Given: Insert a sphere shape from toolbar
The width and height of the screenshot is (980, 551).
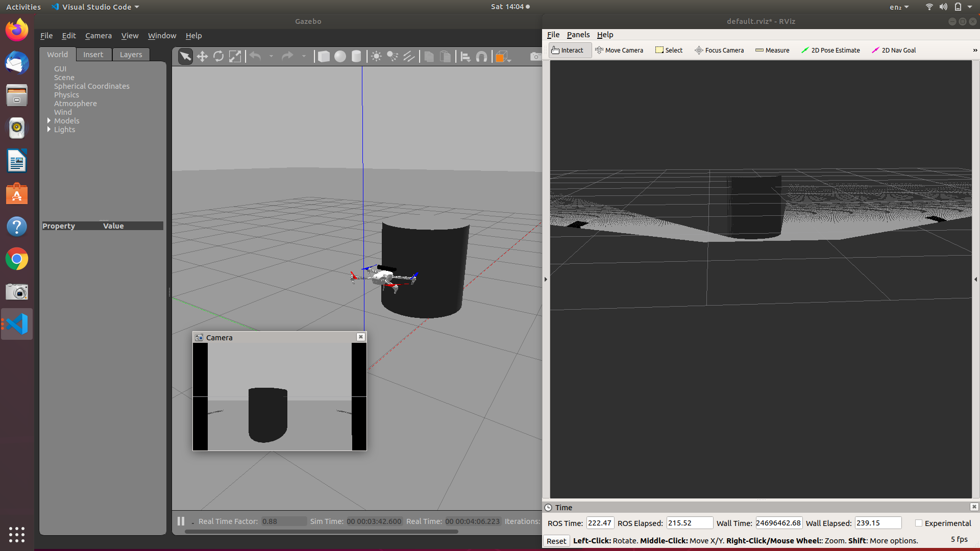Looking at the screenshot, I should (x=340, y=57).
